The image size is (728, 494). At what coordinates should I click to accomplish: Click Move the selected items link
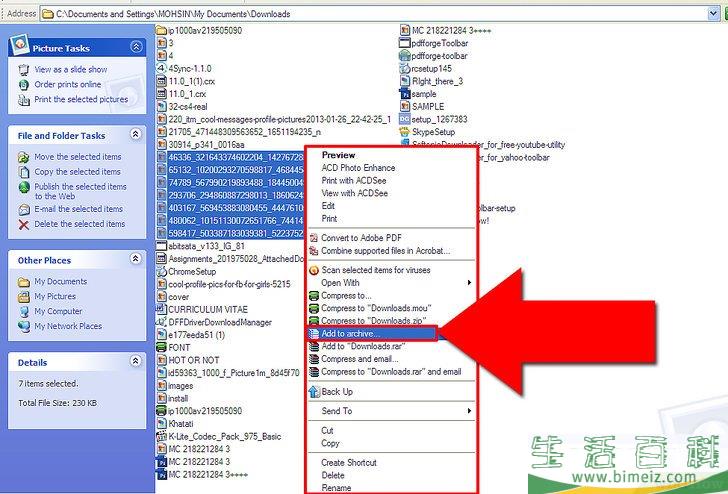click(x=78, y=157)
